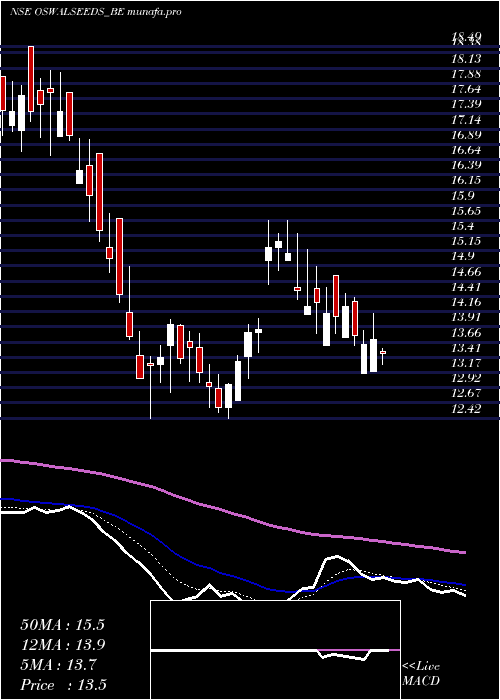The height and width of the screenshot is (700, 500).
Task: Click the 16.39 price axis label
Action: tap(466, 165)
